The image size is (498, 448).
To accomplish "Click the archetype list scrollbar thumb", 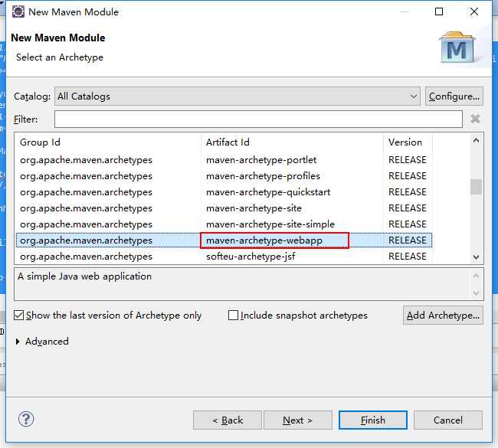I will (476, 187).
